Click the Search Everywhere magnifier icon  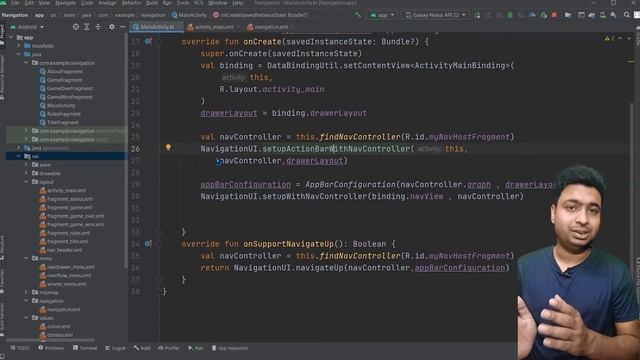pos(627,15)
